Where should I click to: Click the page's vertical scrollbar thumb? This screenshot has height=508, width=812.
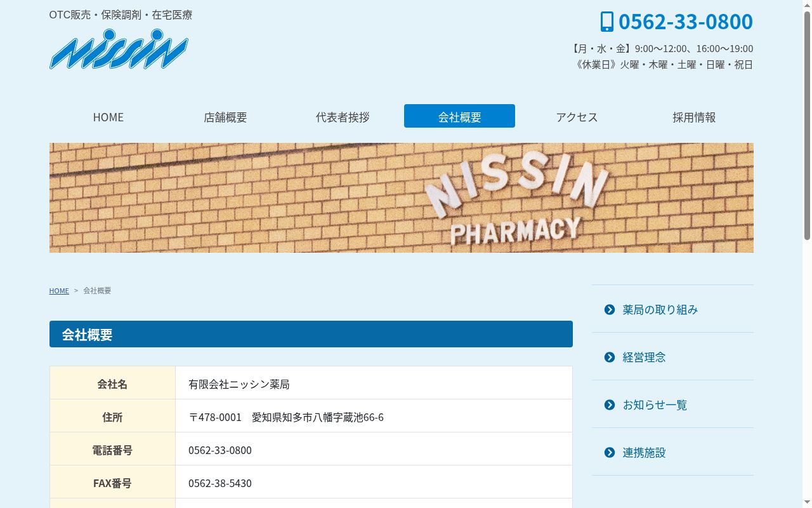(807, 124)
